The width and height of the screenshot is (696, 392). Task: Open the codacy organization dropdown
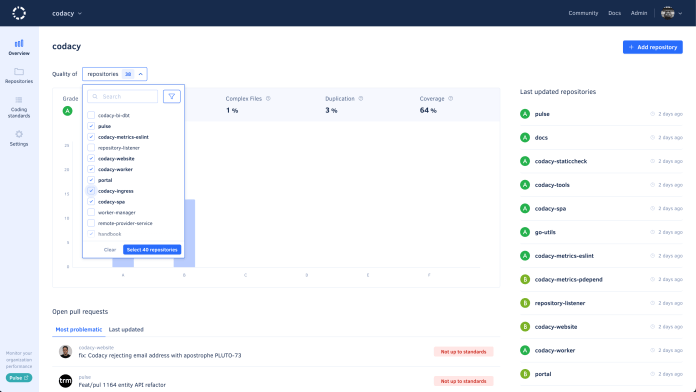pyautogui.click(x=67, y=13)
